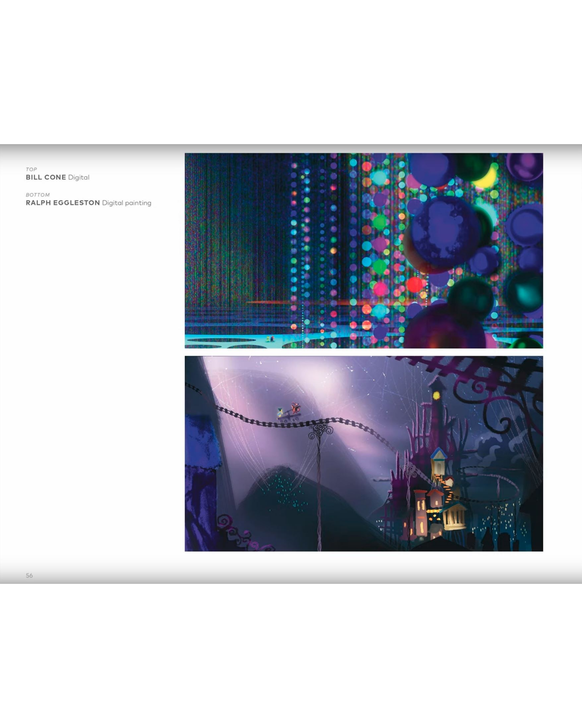582x728 pixels.
Task: Click the tiny characters on teal floor
Action: point(270,339)
